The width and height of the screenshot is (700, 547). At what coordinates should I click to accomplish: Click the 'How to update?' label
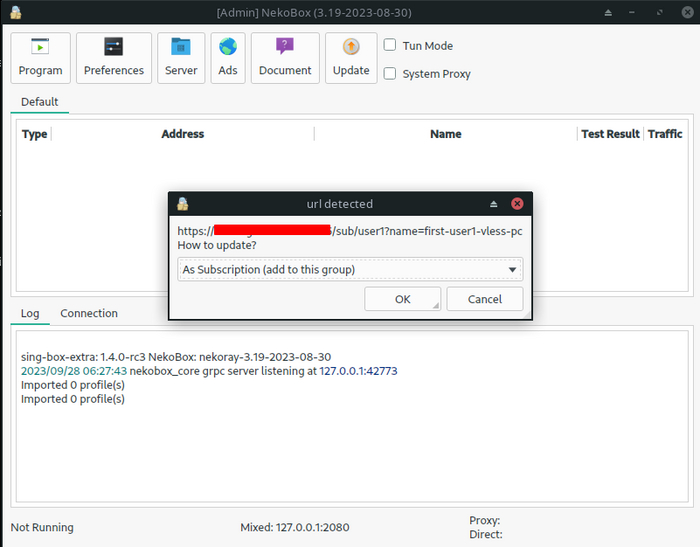click(x=217, y=245)
